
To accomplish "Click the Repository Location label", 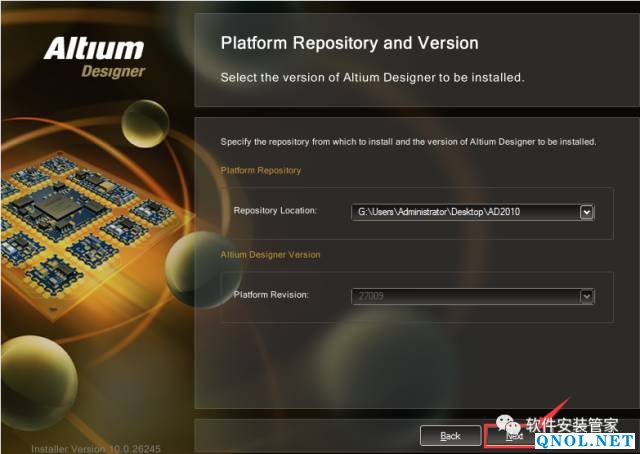I will tap(275, 211).
